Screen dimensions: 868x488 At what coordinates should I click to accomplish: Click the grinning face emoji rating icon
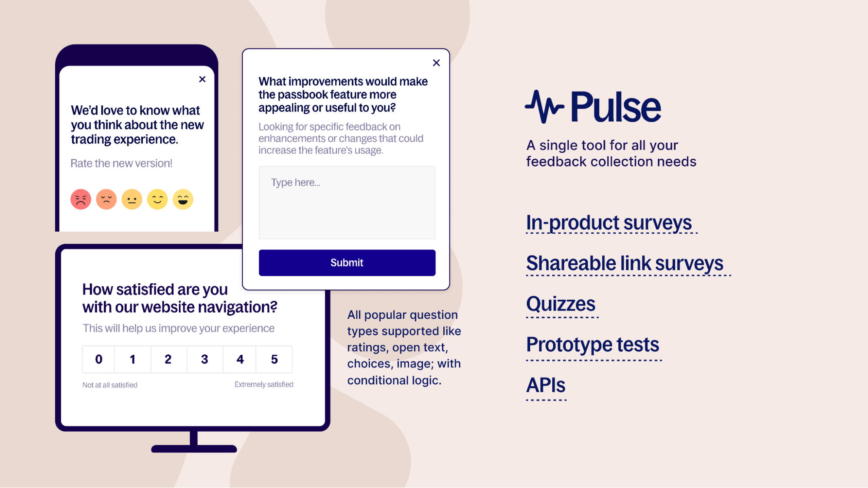coord(183,198)
